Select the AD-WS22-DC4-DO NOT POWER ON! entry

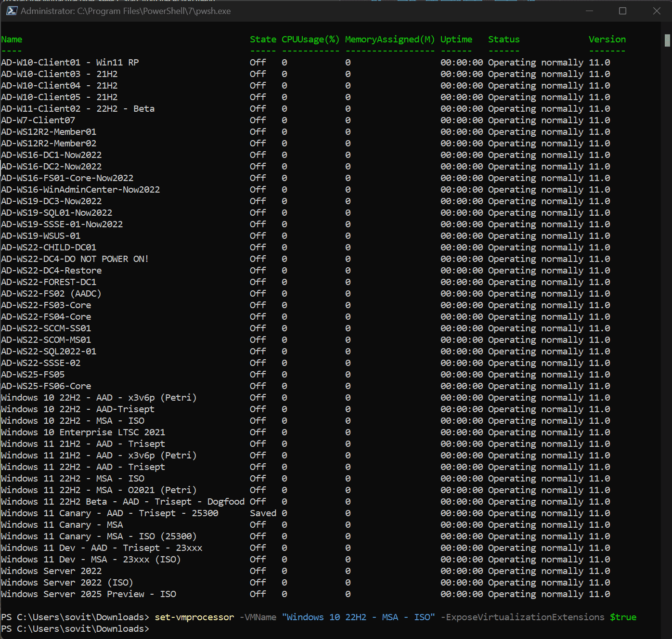75,259
